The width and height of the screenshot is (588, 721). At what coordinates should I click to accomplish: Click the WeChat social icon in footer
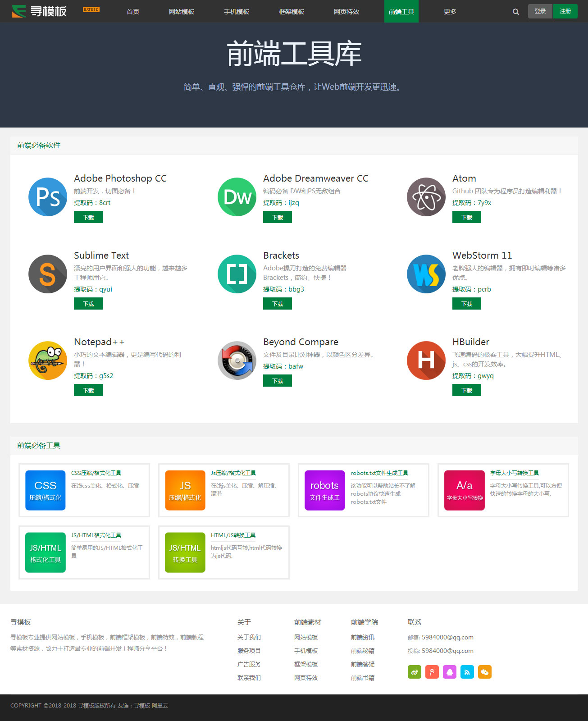click(x=485, y=672)
